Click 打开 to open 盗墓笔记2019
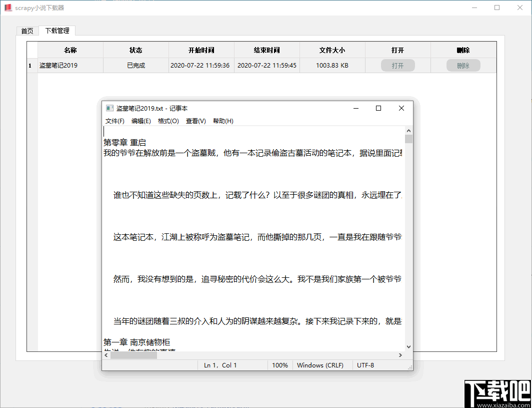The height and width of the screenshot is (408, 532). pos(397,65)
